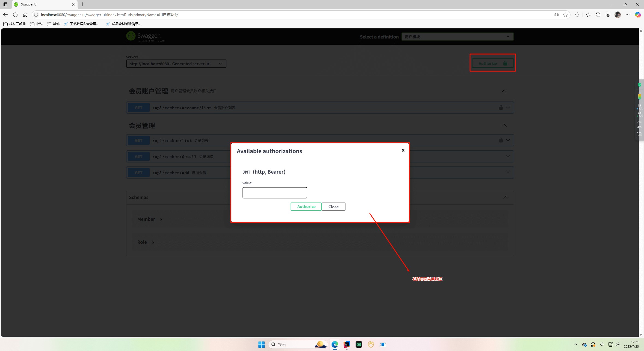The width and height of the screenshot is (644, 351).
Task: Open Copilot icon in browser toolbar
Action: click(637, 15)
